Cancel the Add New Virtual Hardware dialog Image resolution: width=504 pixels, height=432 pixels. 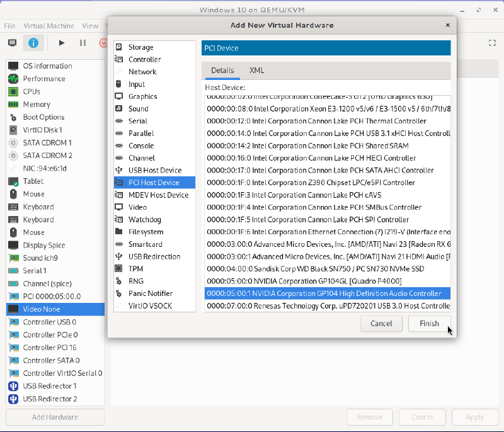pos(381,324)
